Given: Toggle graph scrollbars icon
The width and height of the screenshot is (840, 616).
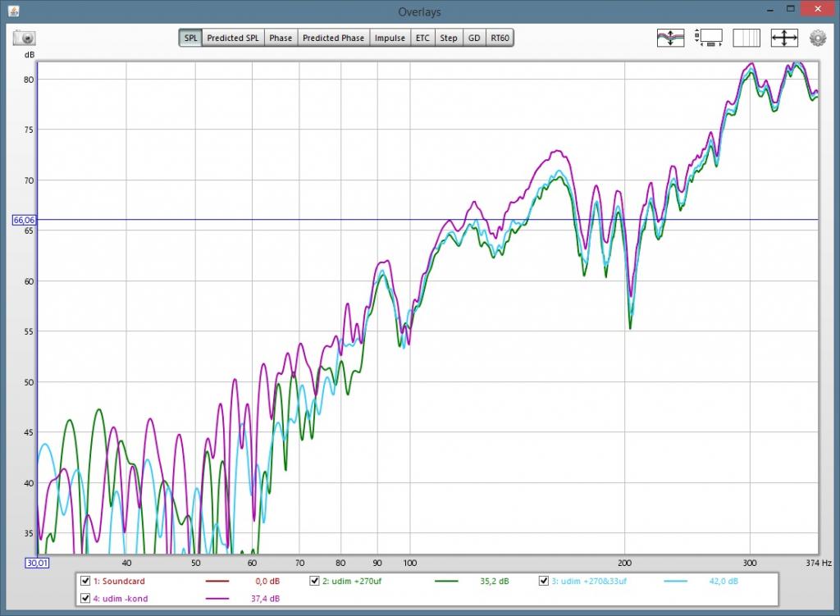Looking at the screenshot, I should [708, 38].
